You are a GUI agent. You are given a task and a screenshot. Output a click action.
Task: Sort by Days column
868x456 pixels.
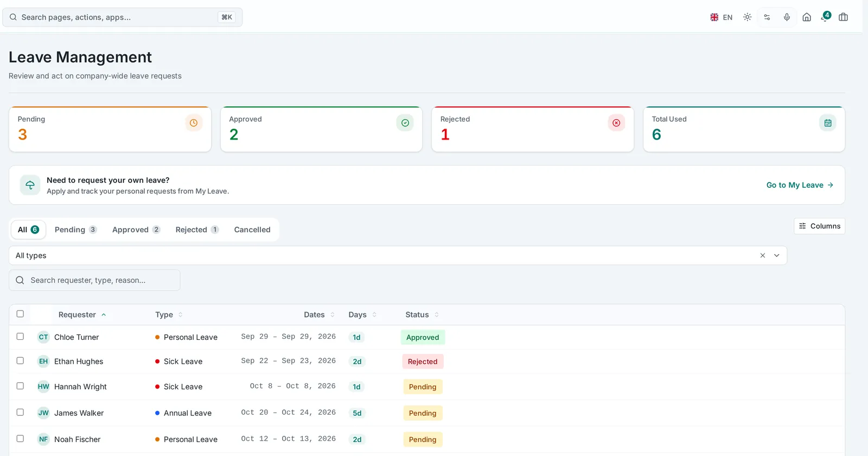362,315
